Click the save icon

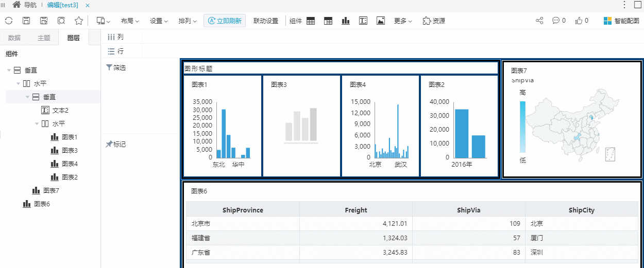[x=26, y=21]
